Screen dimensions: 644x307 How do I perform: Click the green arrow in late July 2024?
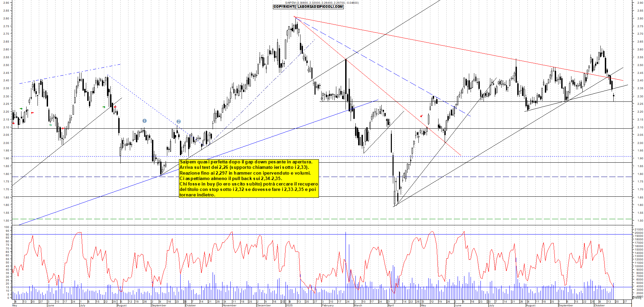point(104,107)
